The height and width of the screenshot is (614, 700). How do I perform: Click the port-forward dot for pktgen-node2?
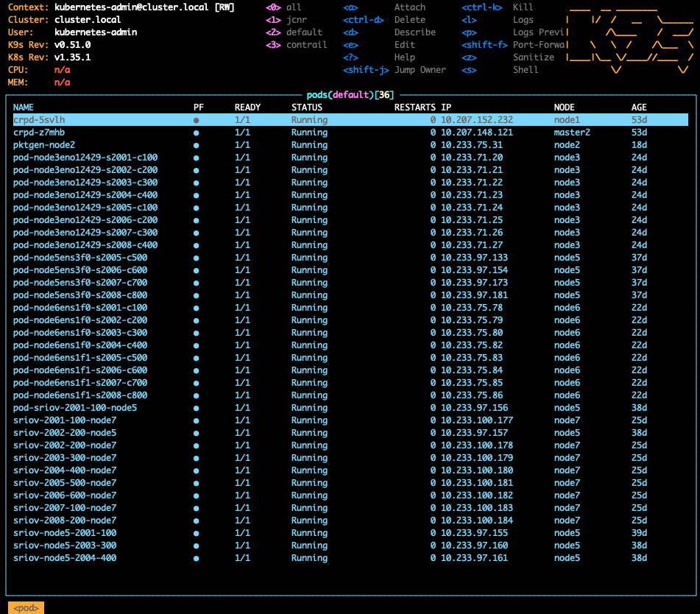pos(196,145)
